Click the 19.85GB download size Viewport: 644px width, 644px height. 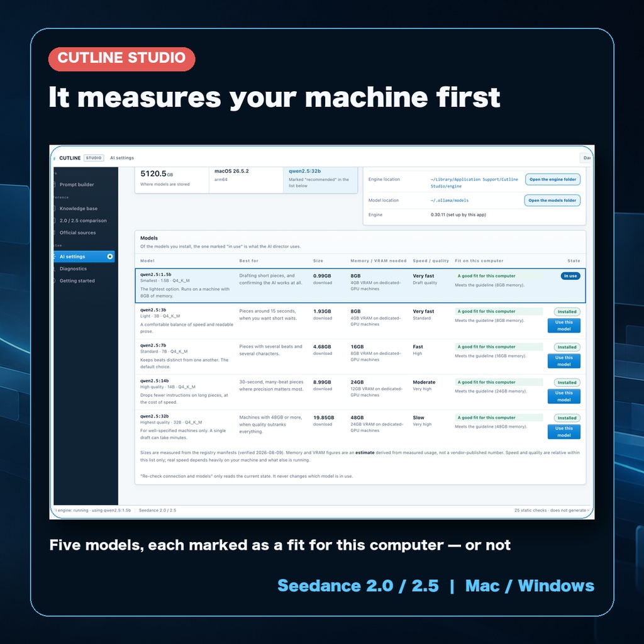(324, 418)
